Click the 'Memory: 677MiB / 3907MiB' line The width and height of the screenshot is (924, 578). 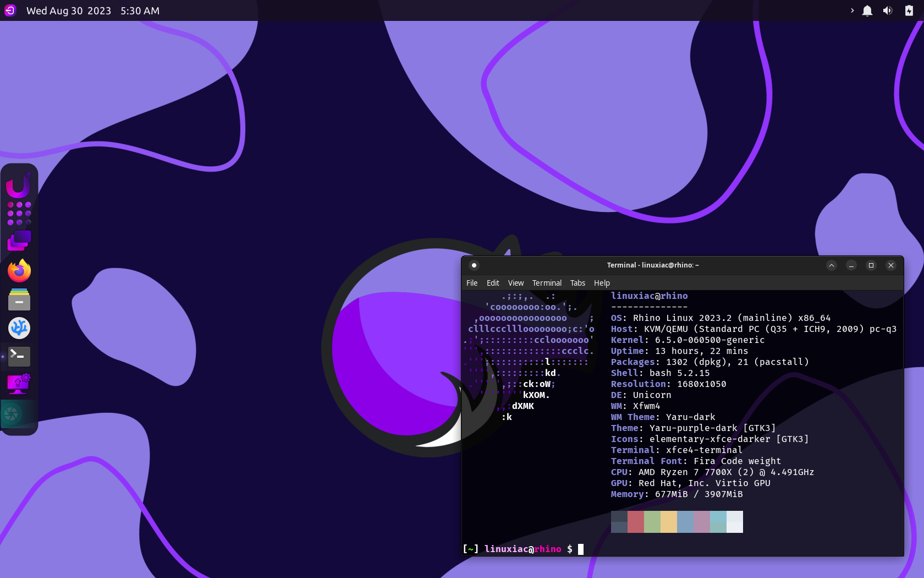(x=677, y=494)
